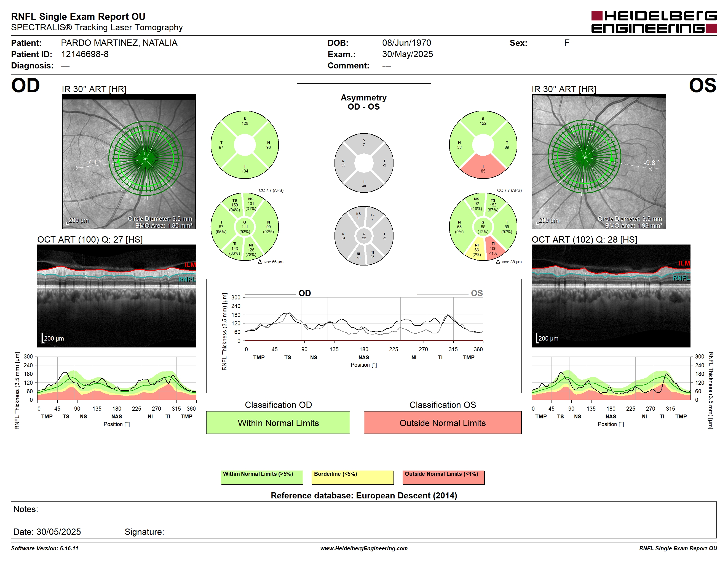
Task: Open the www.HeidelbergEngineering.com link
Action: 364,548
